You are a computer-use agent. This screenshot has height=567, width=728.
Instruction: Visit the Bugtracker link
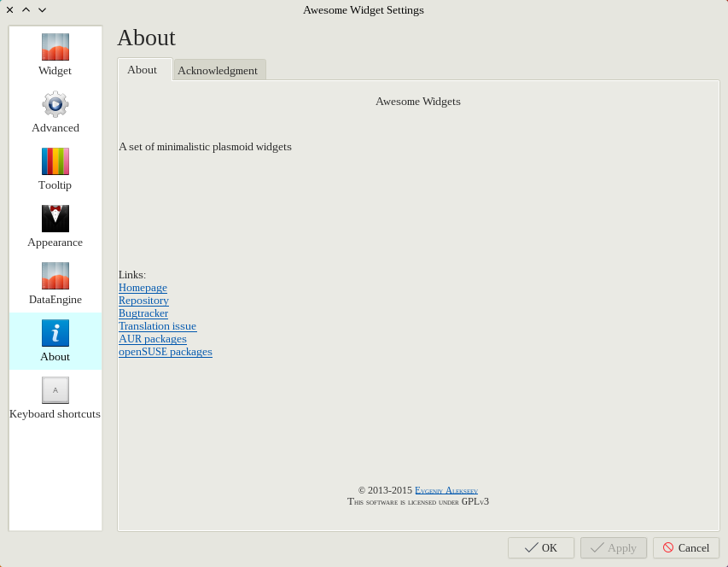(143, 313)
